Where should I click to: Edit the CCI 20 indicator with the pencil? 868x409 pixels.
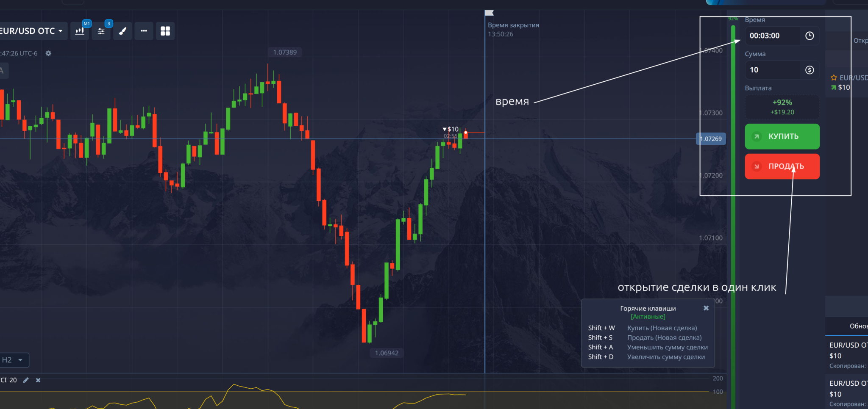click(26, 380)
